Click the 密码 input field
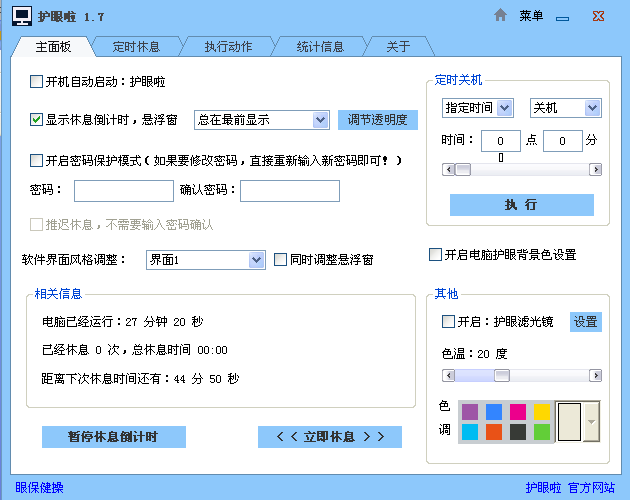 tap(124, 191)
